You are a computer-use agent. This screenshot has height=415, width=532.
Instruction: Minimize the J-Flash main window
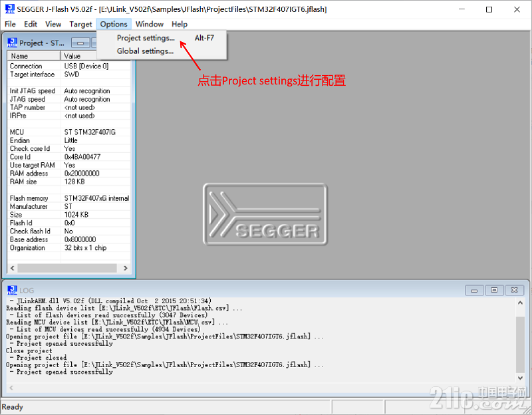point(462,9)
